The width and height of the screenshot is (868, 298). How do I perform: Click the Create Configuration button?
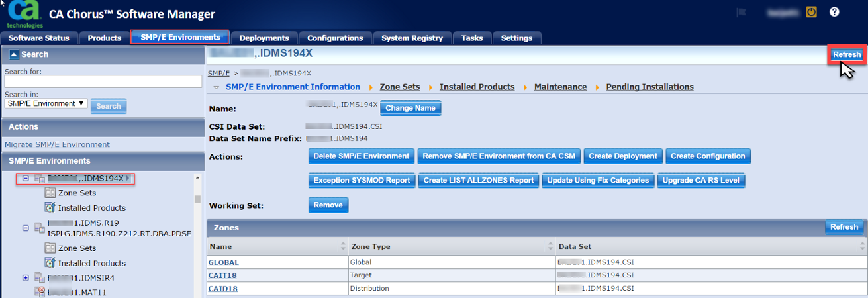tap(708, 156)
